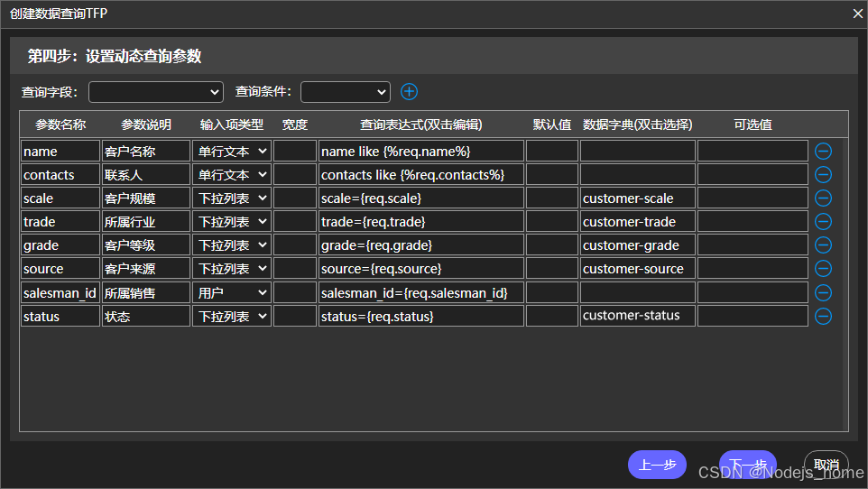Edit the 客户规模 description field
Image resolution: width=868 pixels, height=489 pixels.
click(146, 198)
